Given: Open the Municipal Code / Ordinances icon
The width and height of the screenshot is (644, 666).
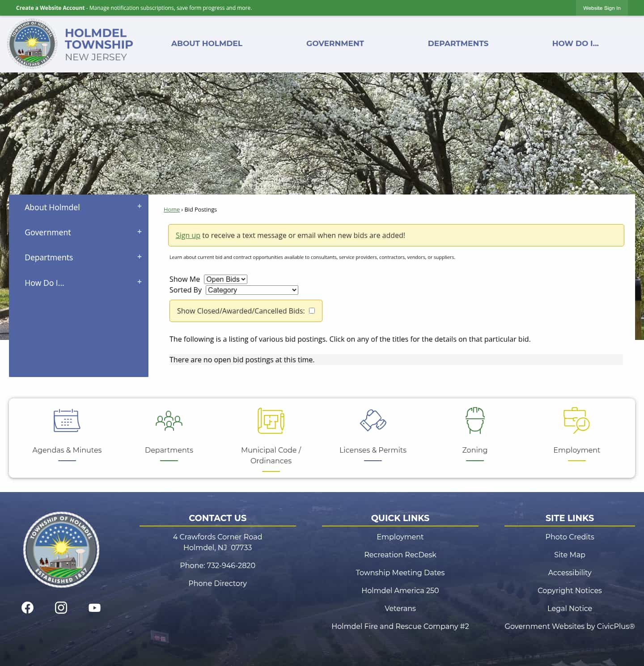Looking at the screenshot, I should (x=271, y=420).
